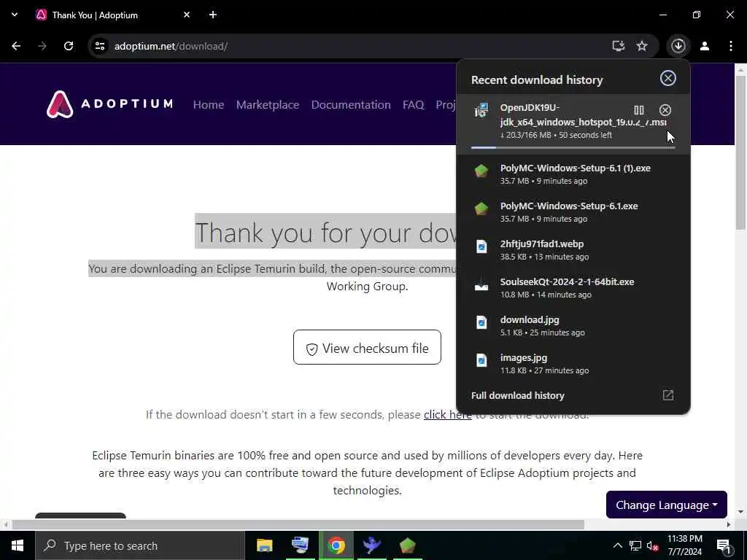Click the OpenJDK19U msi file icon

[481, 110]
